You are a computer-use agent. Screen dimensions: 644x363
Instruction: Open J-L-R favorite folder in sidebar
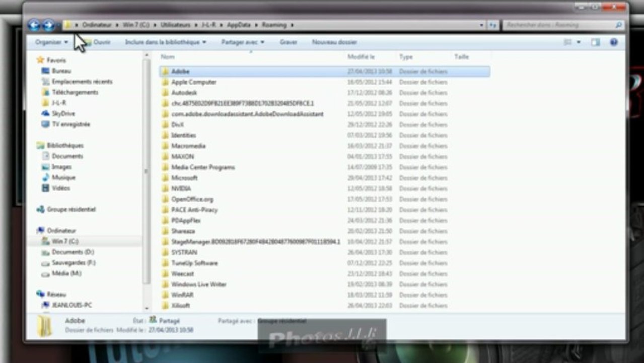pyautogui.click(x=58, y=103)
